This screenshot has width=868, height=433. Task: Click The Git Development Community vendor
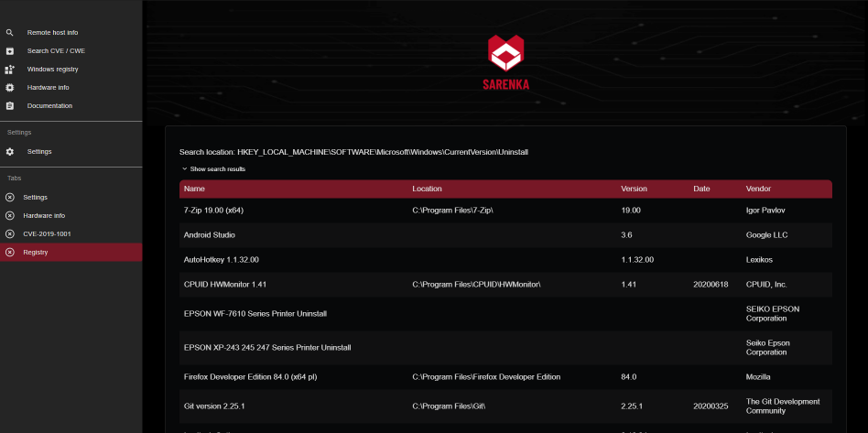[x=783, y=406]
